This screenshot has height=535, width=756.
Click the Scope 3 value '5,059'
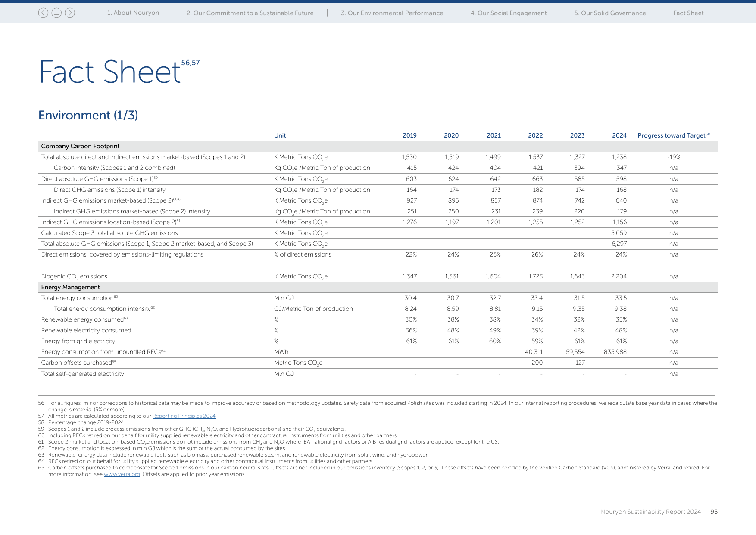[x=619, y=233]
